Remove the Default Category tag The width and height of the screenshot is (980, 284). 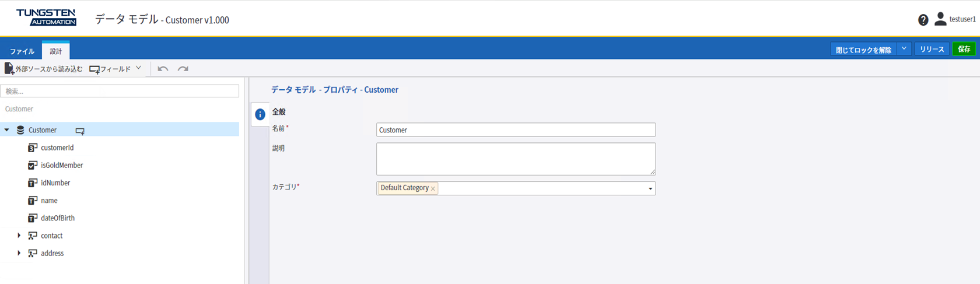click(x=433, y=188)
